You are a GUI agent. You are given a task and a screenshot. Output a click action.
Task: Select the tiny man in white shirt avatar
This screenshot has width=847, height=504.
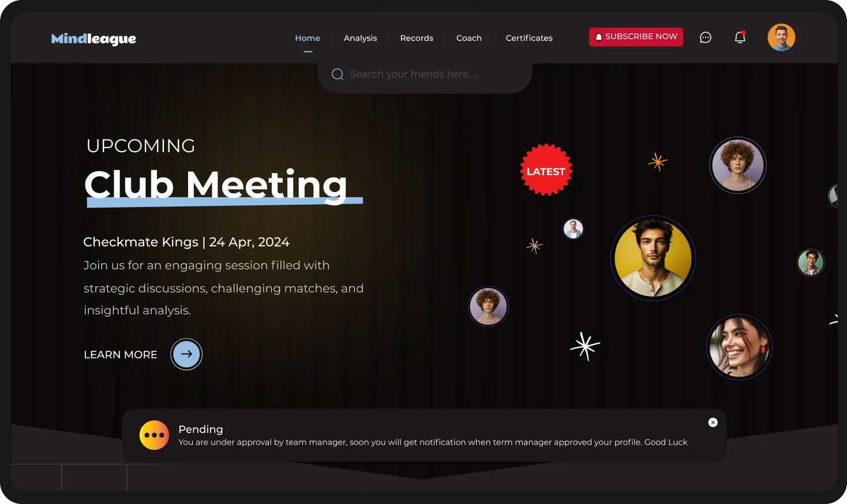tap(573, 229)
